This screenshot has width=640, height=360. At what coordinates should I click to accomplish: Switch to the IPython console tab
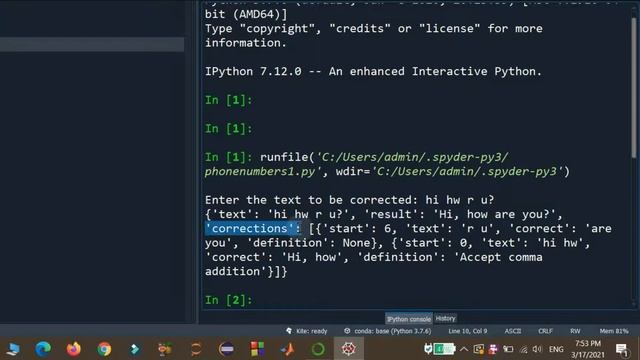[409, 319]
